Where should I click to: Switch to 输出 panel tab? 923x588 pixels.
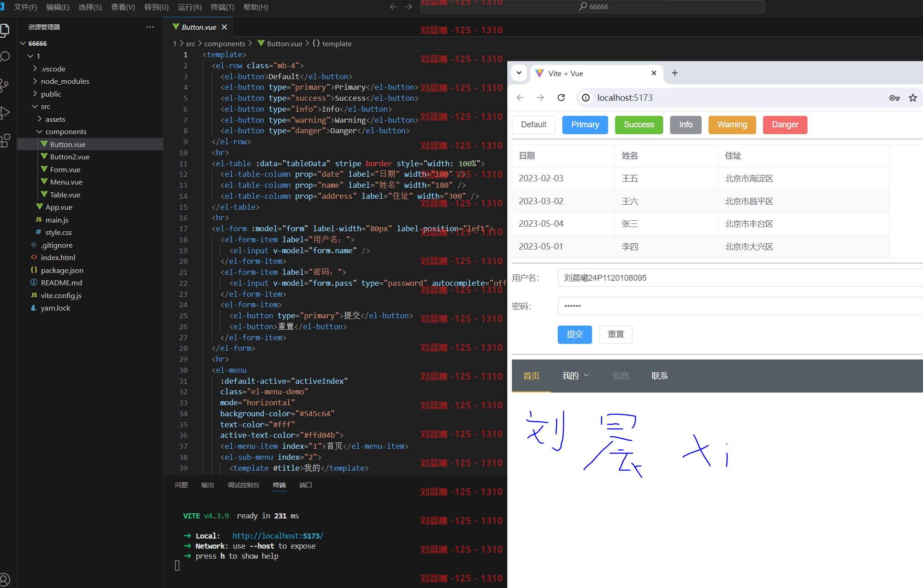[208, 485]
